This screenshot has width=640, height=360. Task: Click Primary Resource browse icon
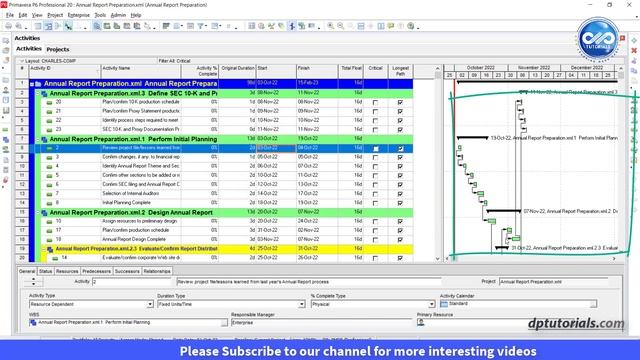[x=420, y=322]
